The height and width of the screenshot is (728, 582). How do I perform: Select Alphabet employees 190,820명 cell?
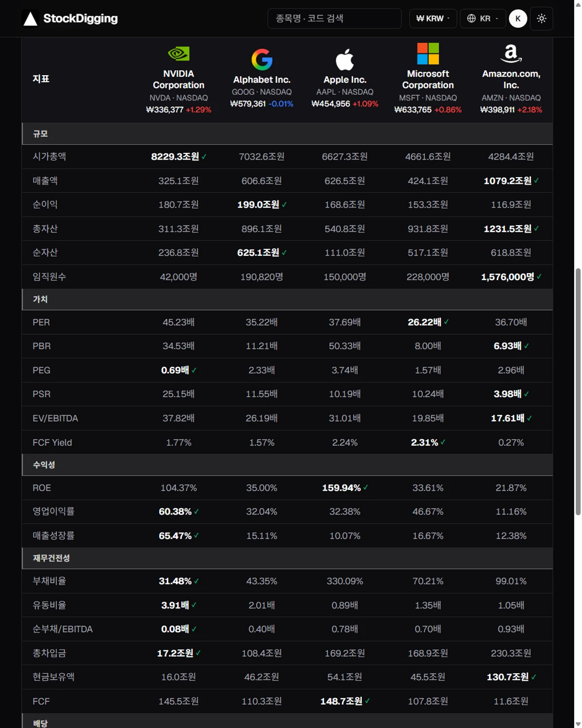click(262, 277)
